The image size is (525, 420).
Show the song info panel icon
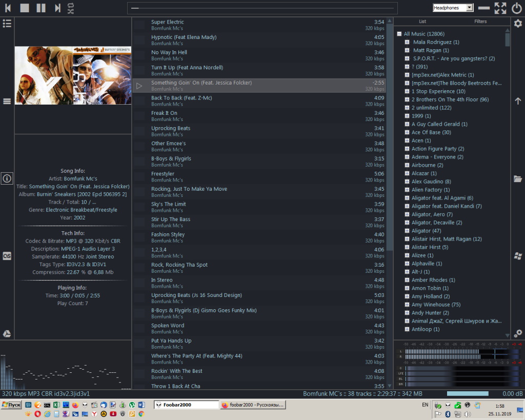(x=7, y=178)
